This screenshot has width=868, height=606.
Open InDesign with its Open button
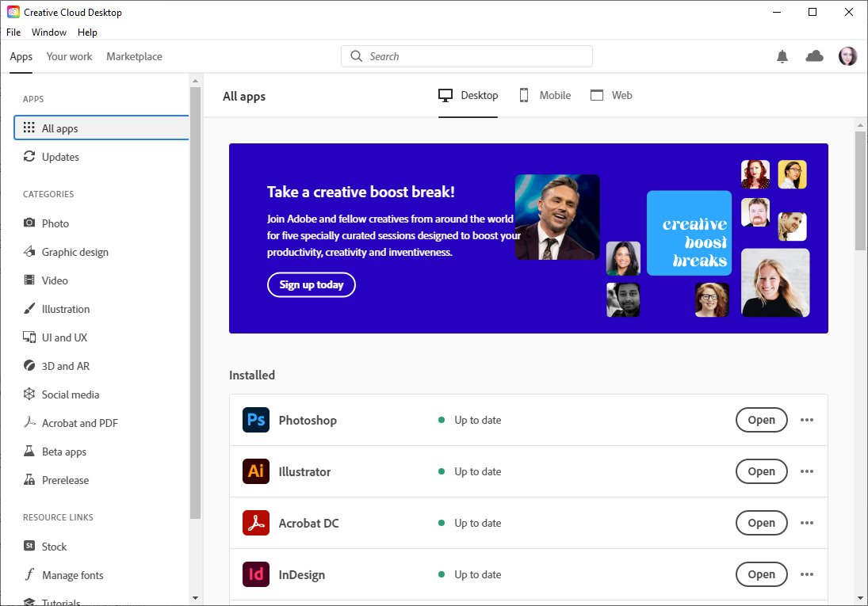pos(761,574)
